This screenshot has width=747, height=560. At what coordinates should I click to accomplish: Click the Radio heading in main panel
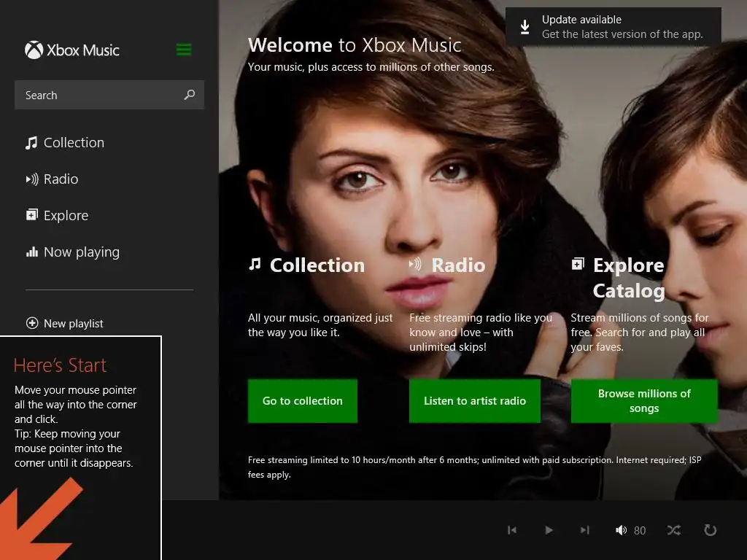458,265
